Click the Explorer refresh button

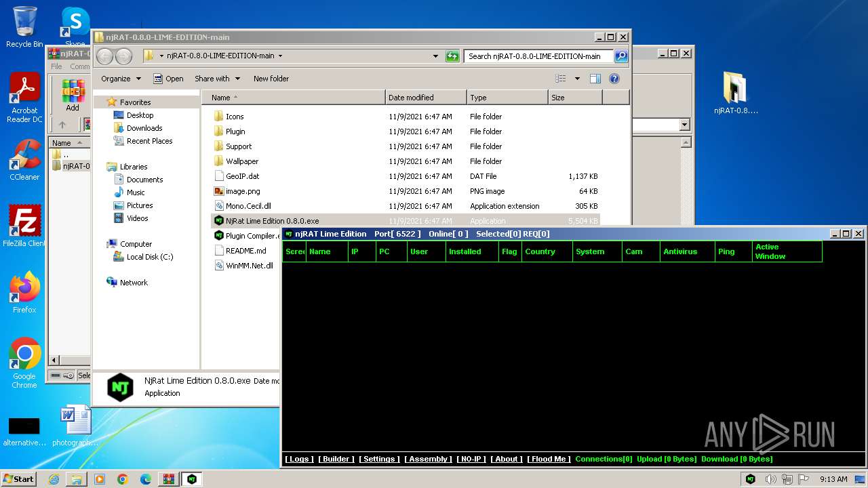pos(452,56)
